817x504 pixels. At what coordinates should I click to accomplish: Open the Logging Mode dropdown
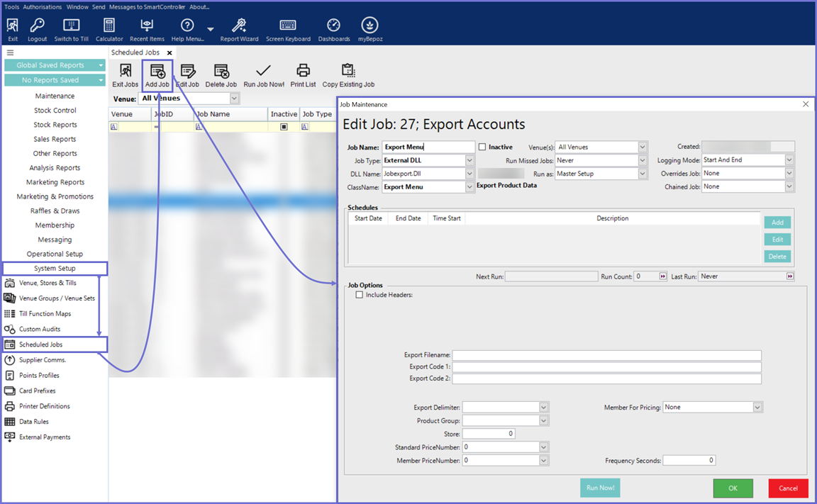click(789, 160)
